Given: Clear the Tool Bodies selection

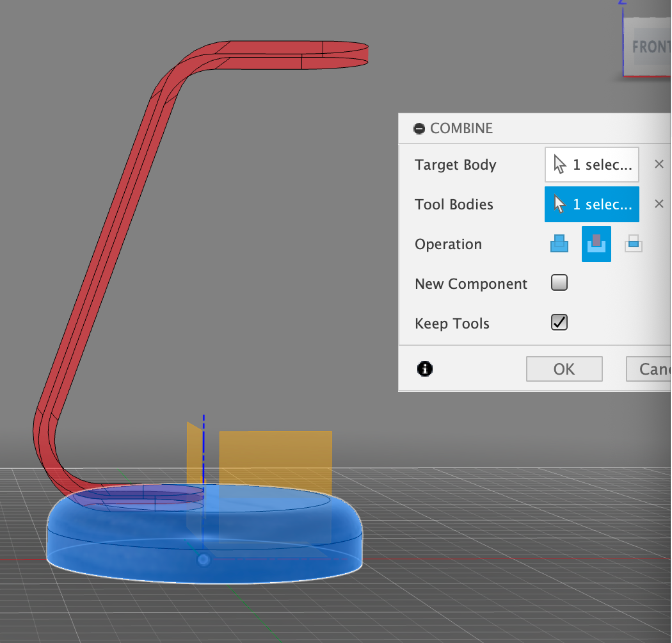Looking at the screenshot, I should pyautogui.click(x=659, y=204).
